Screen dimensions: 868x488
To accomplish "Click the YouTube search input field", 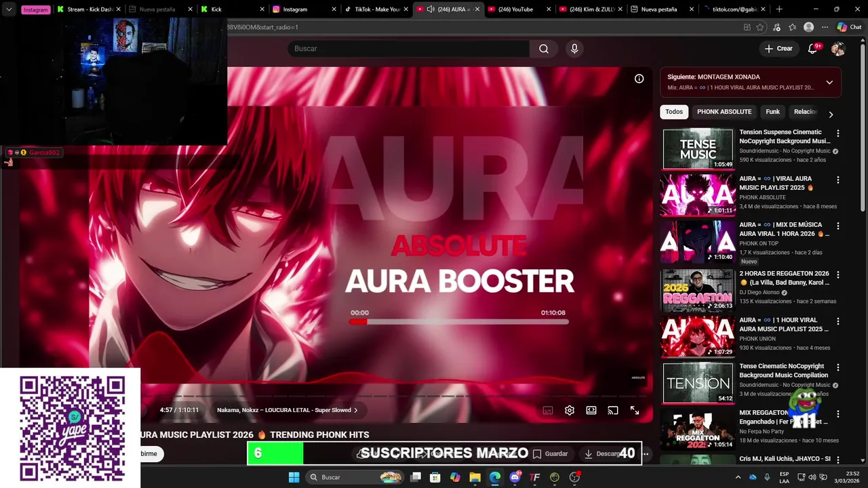I will (409, 49).
